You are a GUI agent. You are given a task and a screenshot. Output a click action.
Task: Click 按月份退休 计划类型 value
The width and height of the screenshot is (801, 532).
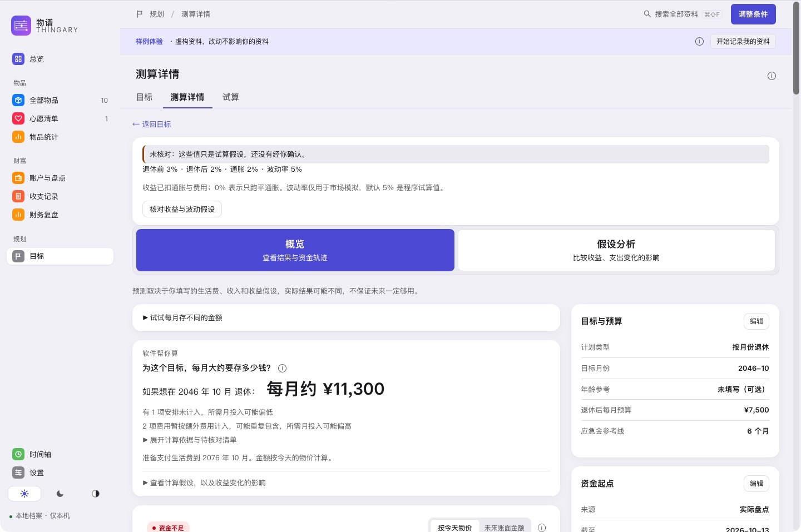[750, 347]
